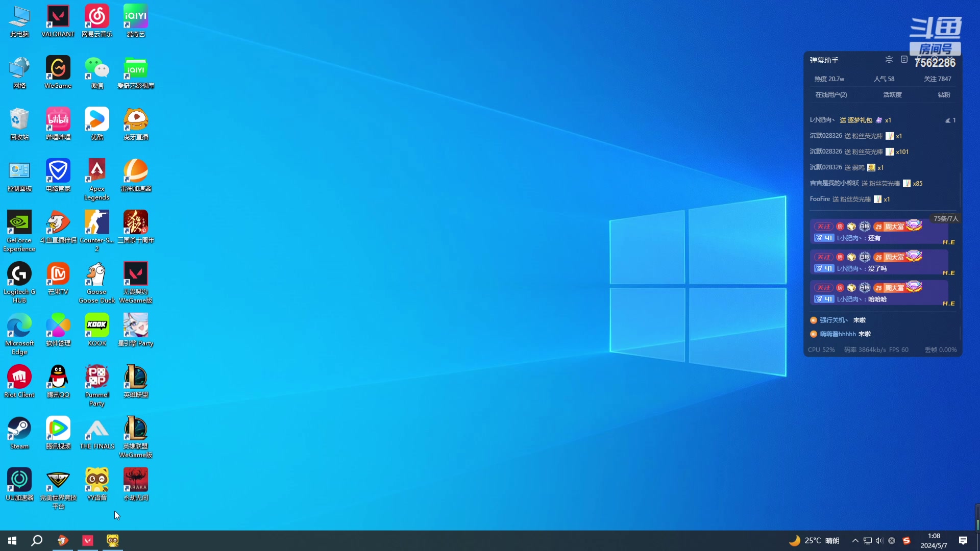Image resolution: width=980 pixels, height=551 pixels.
Task: Open 腾讯QQ penguin icon
Action: coord(58,382)
